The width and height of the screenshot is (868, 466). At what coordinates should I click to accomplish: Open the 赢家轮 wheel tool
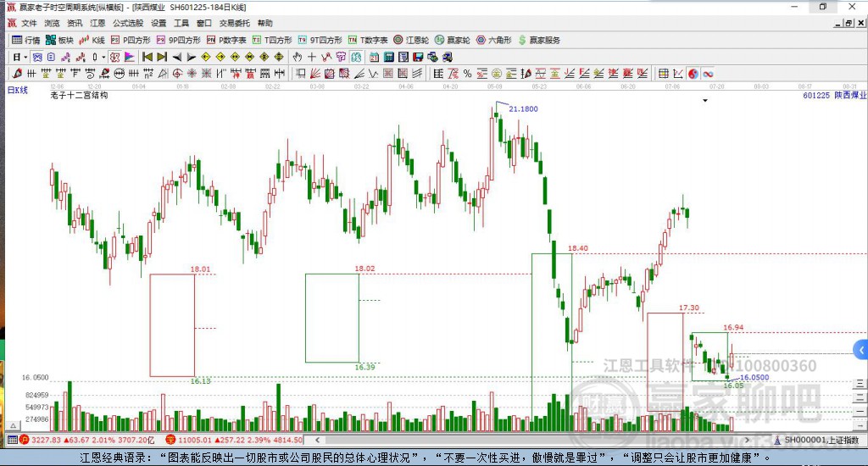pyautogui.click(x=453, y=40)
